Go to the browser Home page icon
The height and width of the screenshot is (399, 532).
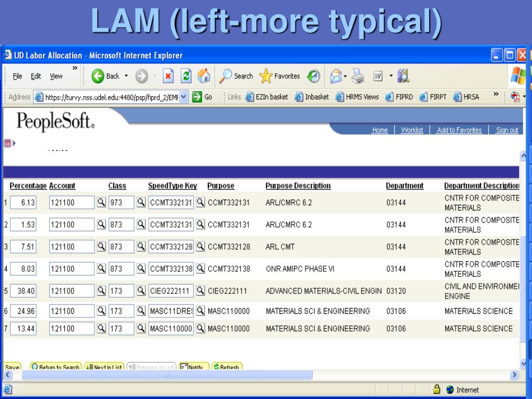(204, 76)
